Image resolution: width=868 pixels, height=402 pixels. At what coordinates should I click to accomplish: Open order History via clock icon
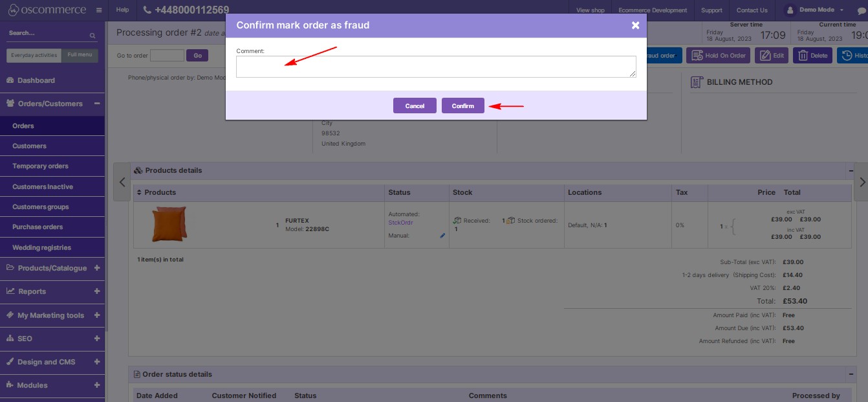click(847, 55)
